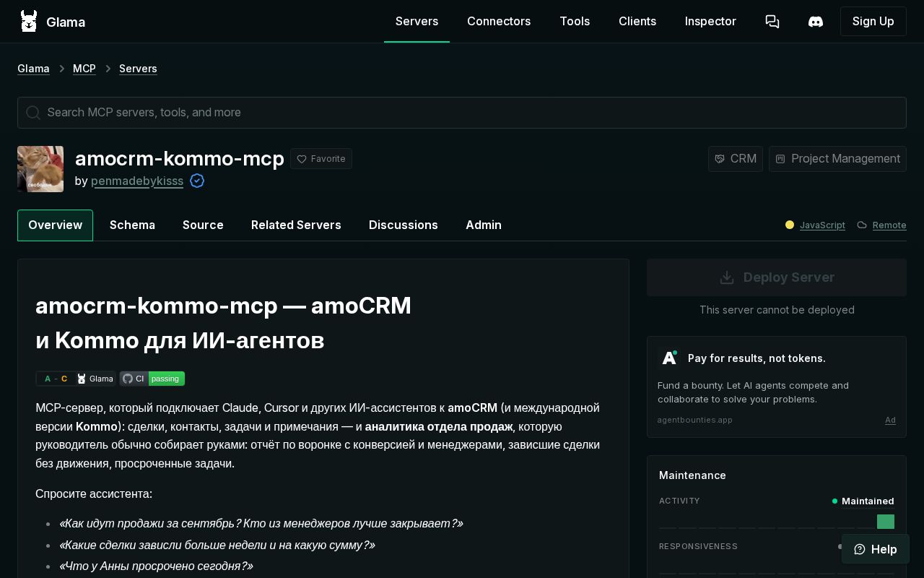Screen dimensions: 924x578
Task: Switch to the Related Servers tab
Action: click(296, 225)
